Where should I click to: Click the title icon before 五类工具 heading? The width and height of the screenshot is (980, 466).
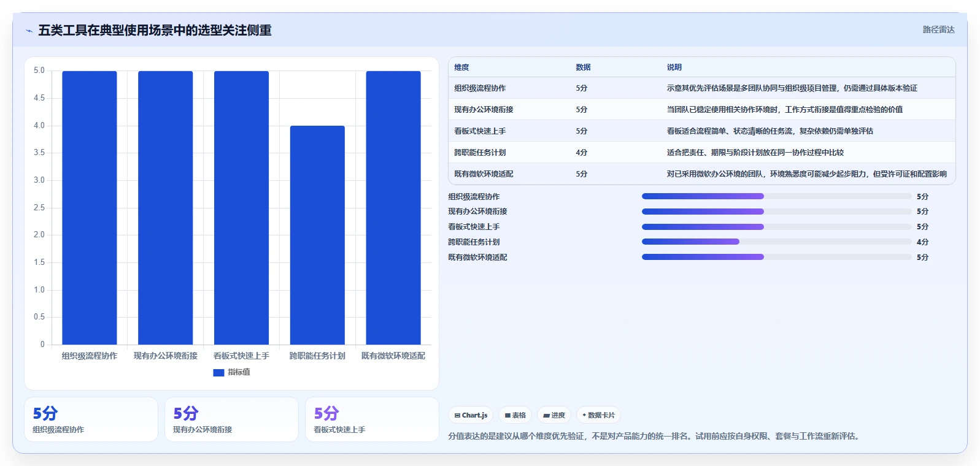click(29, 31)
